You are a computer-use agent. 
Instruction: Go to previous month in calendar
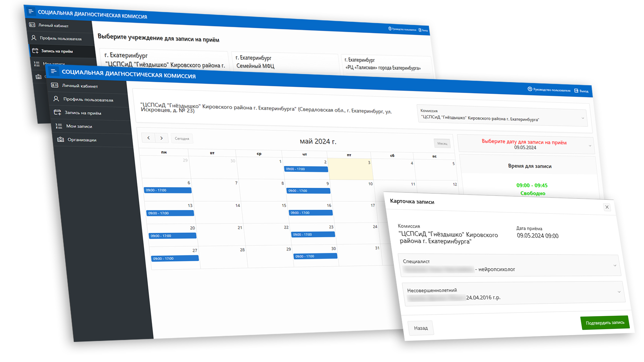point(148,138)
